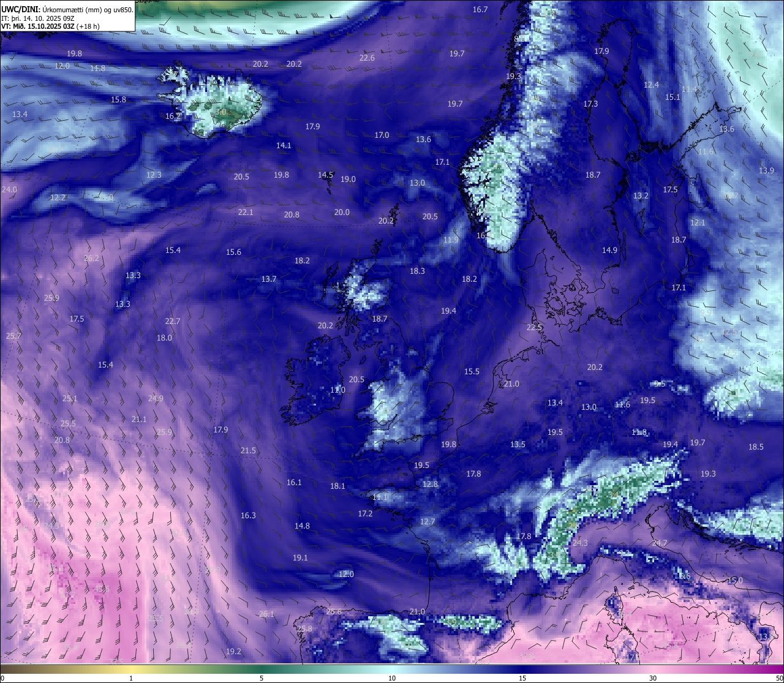Click the VT Mið. 15.10.2025 03Z line
This screenshot has width=784, height=683.
pyautogui.click(x=50, y=26)
